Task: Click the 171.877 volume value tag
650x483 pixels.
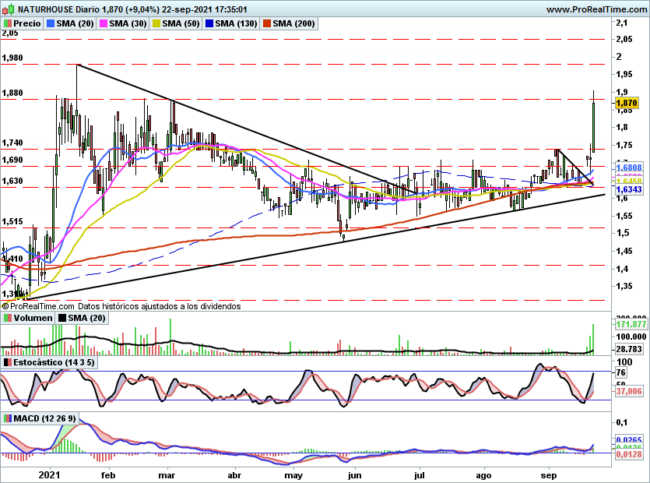Action: click(x=631, y=324)
